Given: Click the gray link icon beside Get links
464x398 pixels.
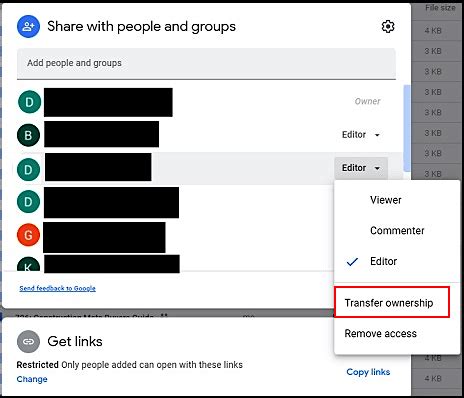Looking at the screenshot, I should tap(28, 341).
